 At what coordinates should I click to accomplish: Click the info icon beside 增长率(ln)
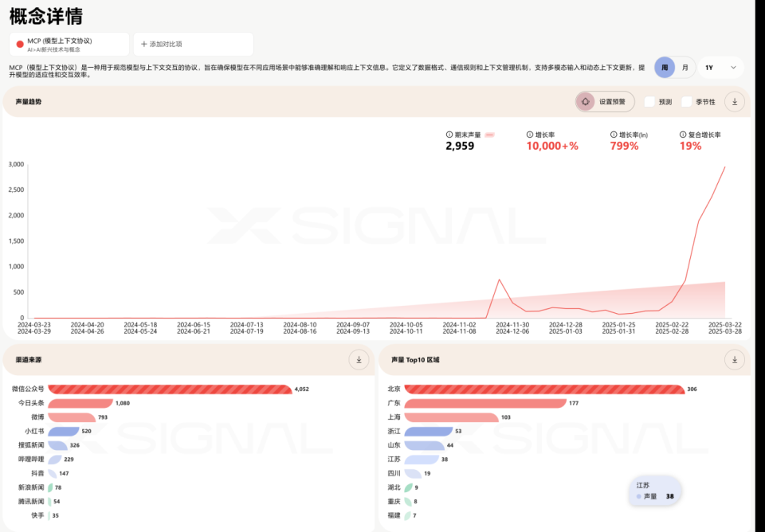[x=614, y=135]
